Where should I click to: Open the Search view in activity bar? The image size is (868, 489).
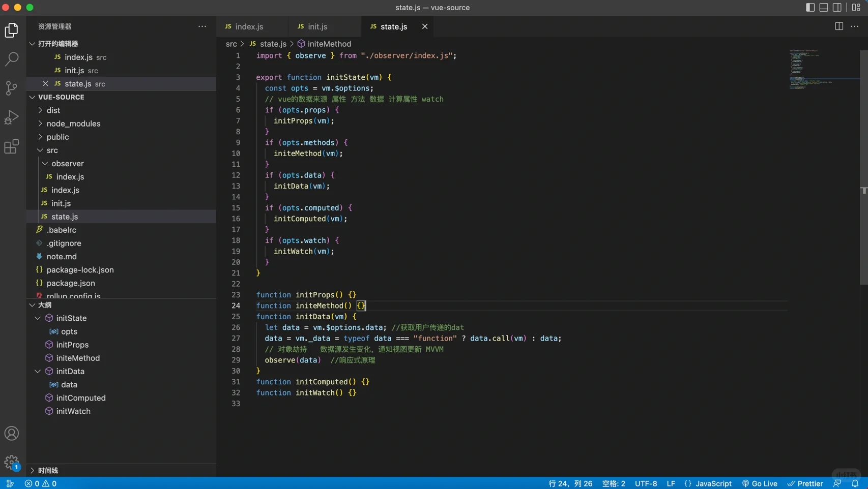(x=11, y=59)
